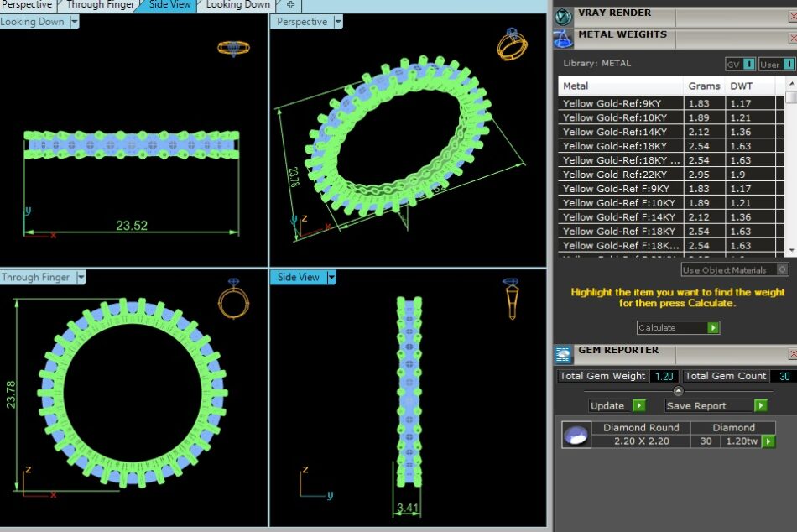Click the Perspective viewport title label

pyautogui.click(x=302, y=22)
